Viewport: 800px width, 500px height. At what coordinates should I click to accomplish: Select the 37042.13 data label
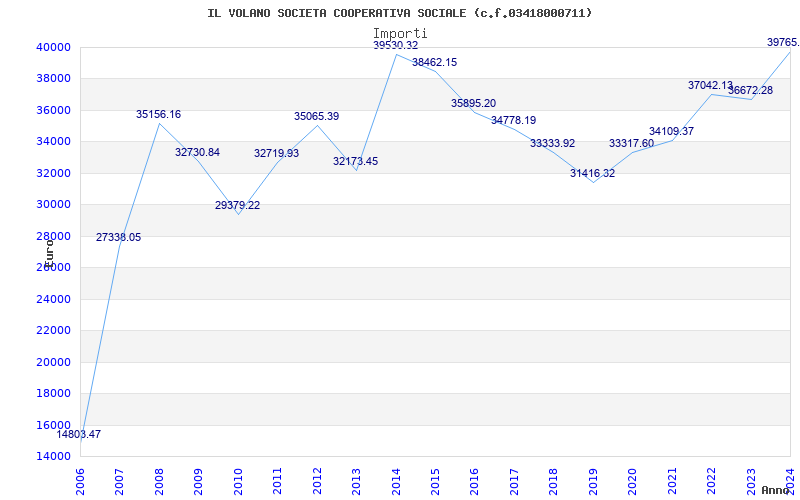coord(710,85)
